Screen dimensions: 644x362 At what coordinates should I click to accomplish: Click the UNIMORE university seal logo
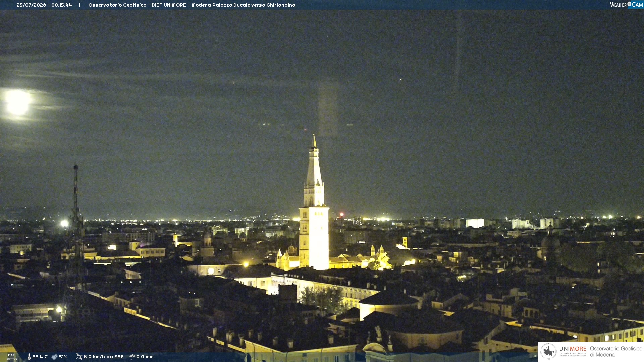coord(548,351)
